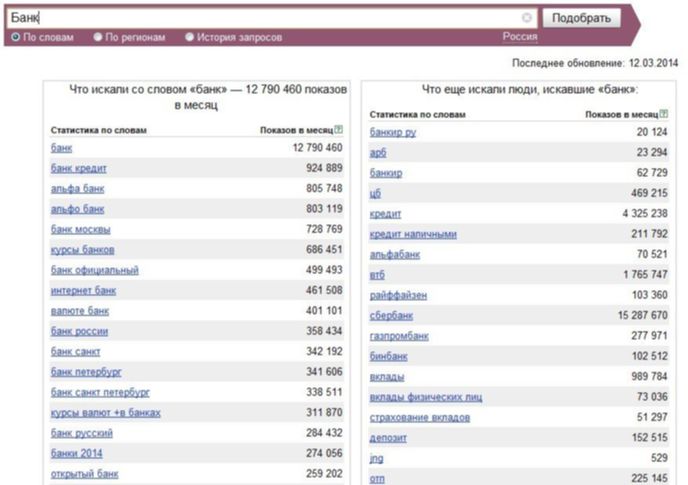
Task: Open the 'вклады физических лиц' related link
Action: pos(426,397)
